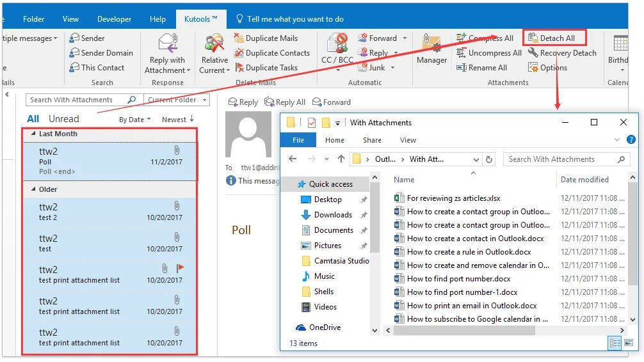Click the Explorer Up arrow

(341, 159)
